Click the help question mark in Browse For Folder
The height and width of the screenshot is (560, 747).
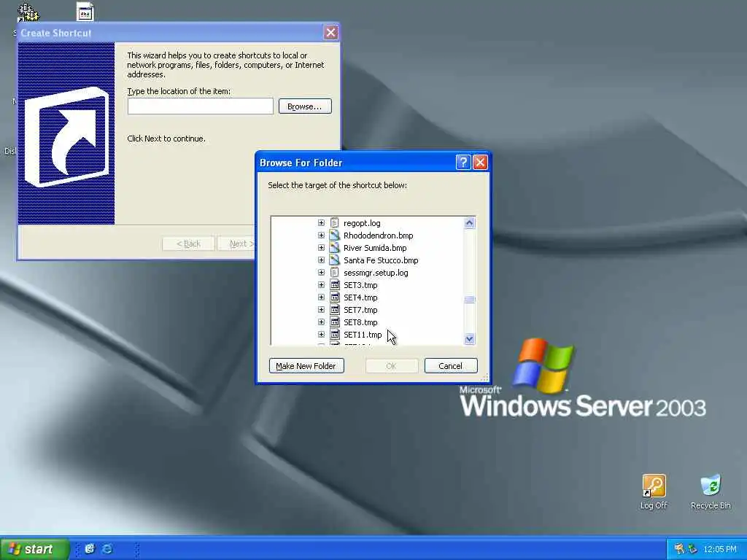pos(463,163)
